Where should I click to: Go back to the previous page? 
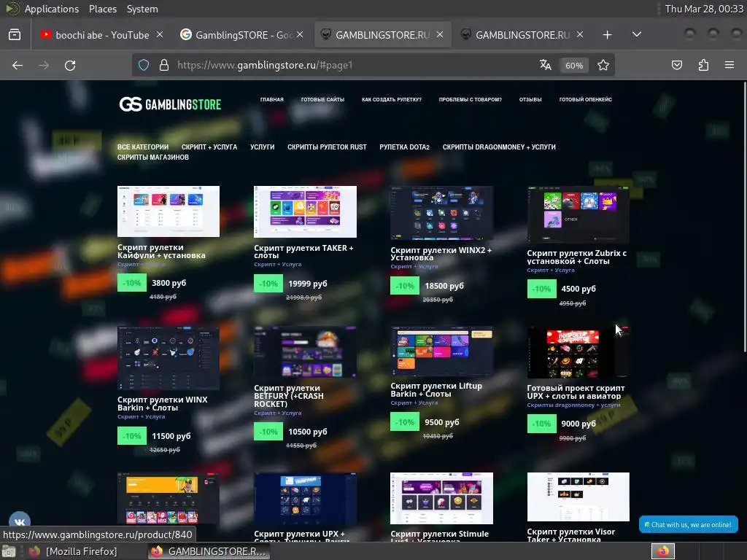tap(18, 65)
